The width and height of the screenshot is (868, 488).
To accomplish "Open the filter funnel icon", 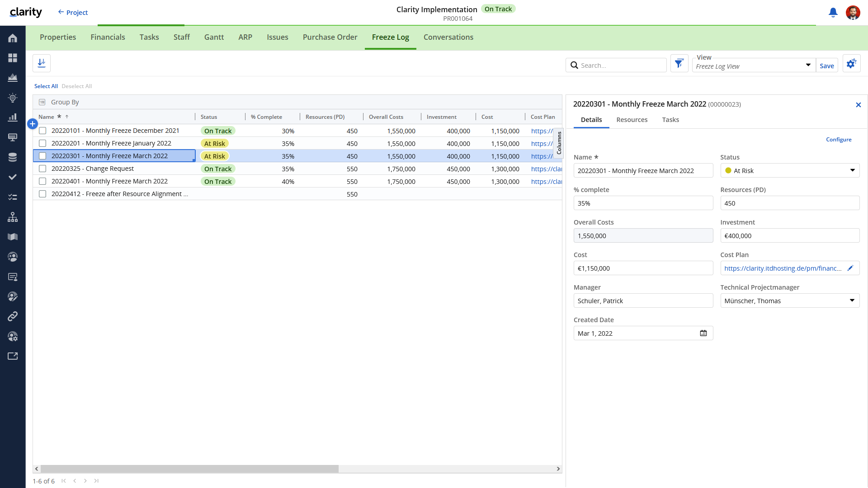I will pyautogui.click(x=679, y=64).
